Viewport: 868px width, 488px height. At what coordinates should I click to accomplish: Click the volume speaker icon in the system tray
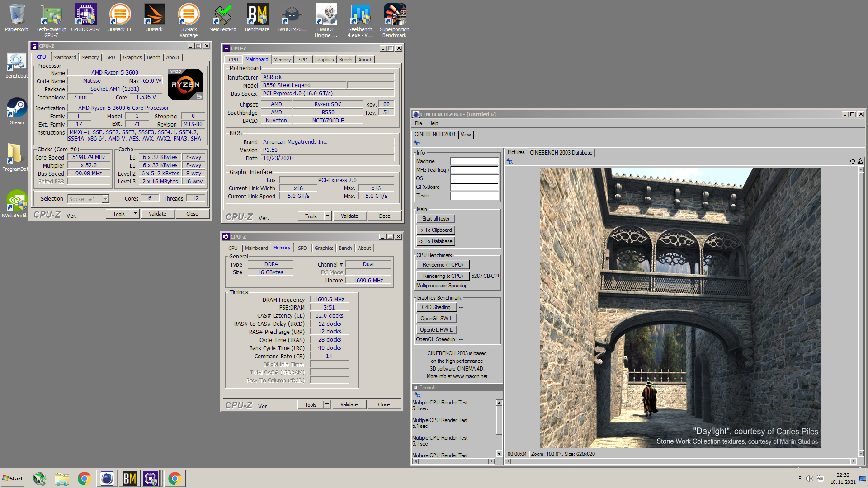809,479
